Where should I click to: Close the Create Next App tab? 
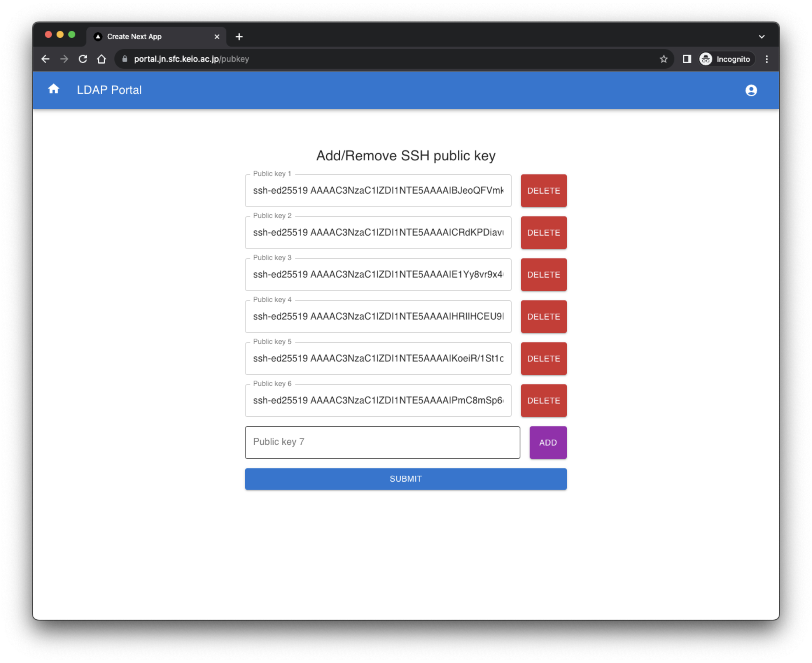[217, 37]
